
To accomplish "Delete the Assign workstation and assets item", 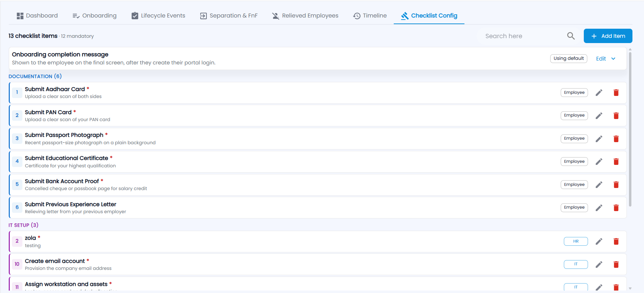I will pos(616,287).
